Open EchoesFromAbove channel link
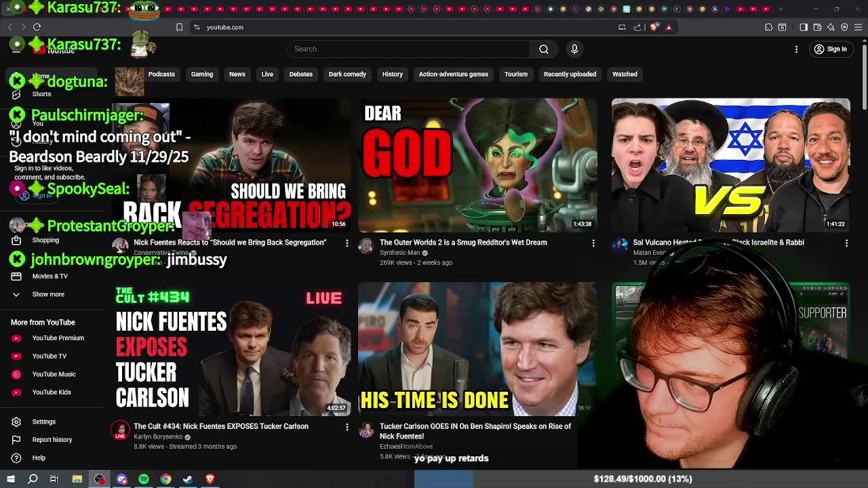 pyautogui.click(x=406, y=447)
